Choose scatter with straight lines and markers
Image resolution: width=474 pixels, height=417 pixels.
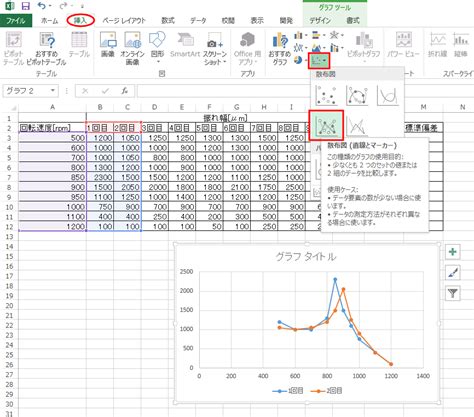(326, 126)
